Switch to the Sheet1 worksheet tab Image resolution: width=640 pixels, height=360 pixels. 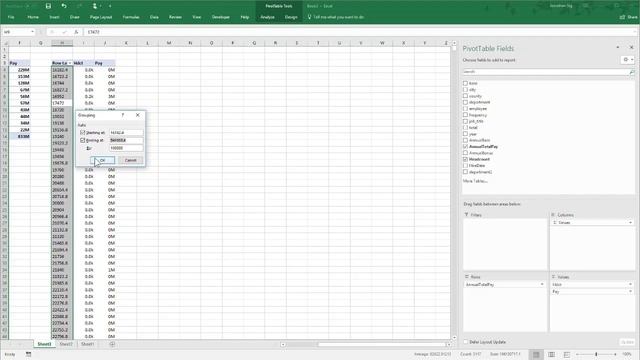(x=87, y=344)
